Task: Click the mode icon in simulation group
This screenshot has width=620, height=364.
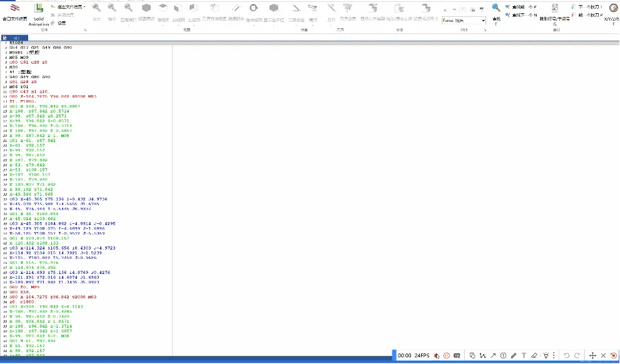Action: [313, 8]
